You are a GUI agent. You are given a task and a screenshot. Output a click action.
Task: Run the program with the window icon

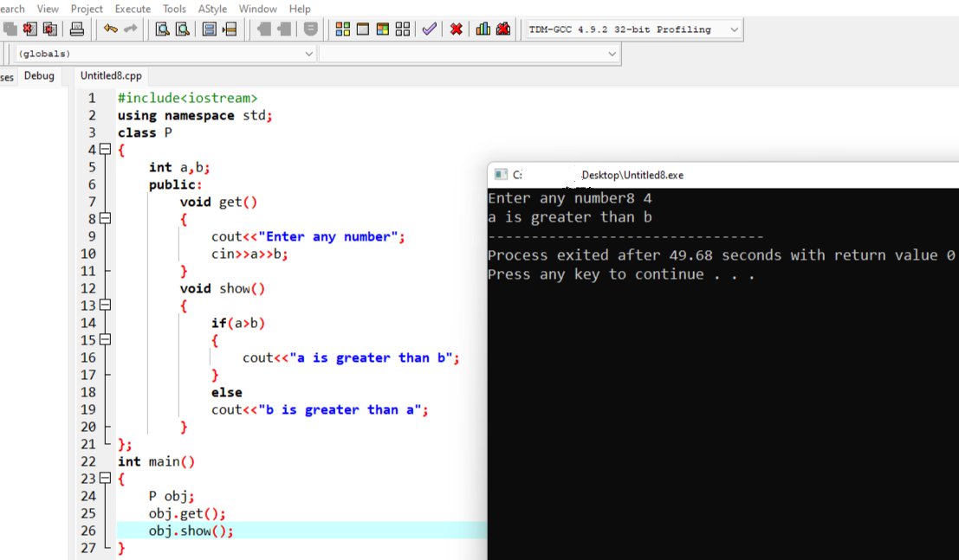point(363,29)
